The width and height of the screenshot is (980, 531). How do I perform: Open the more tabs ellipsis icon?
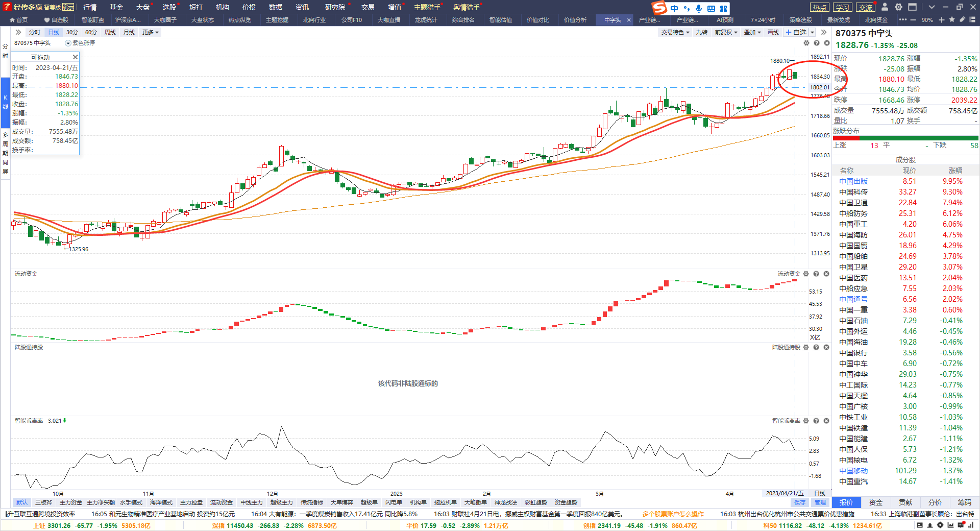pos(903,20)
